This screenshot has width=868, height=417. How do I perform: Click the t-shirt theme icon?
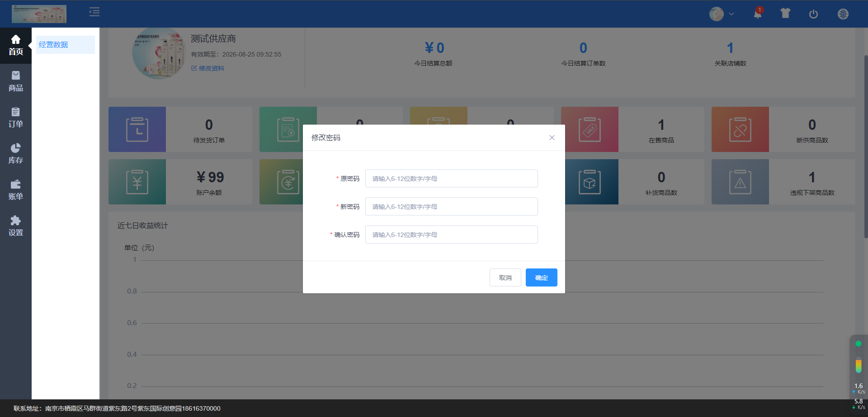785,14
